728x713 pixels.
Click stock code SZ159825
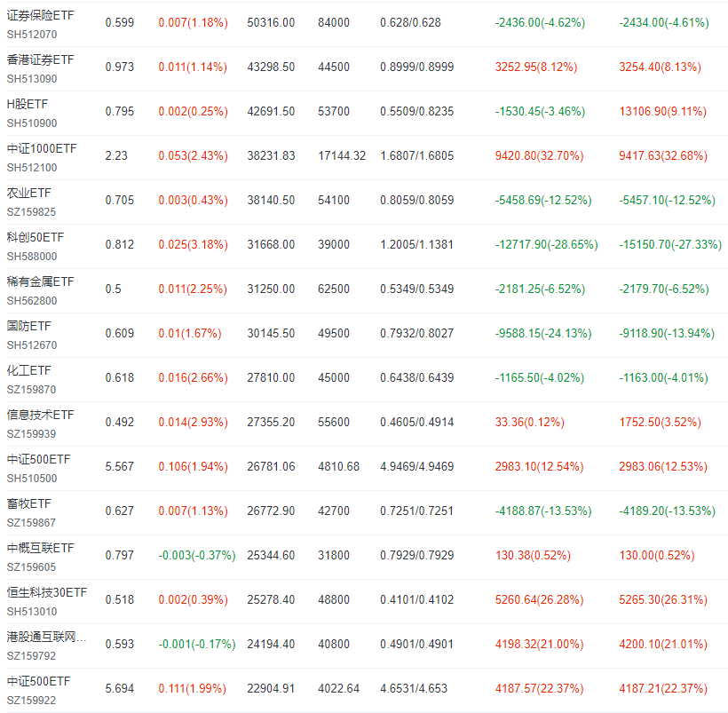point(31,212)
